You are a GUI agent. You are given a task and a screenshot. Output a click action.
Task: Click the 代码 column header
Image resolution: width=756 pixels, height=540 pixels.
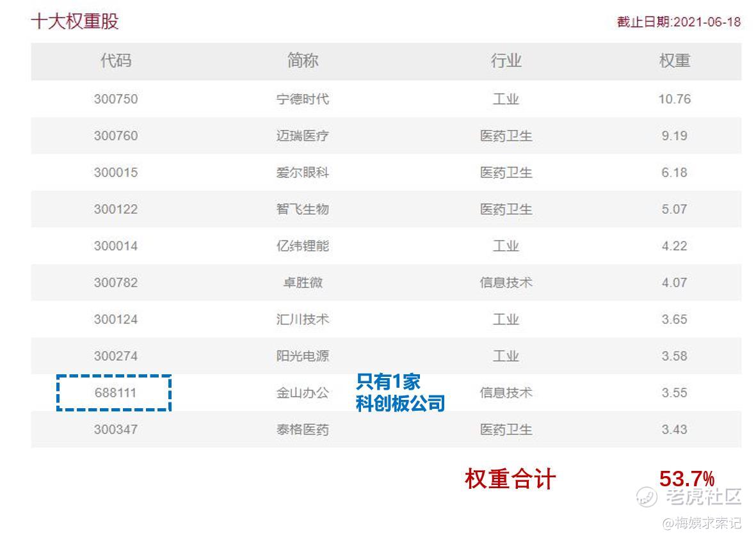[116, 61]
